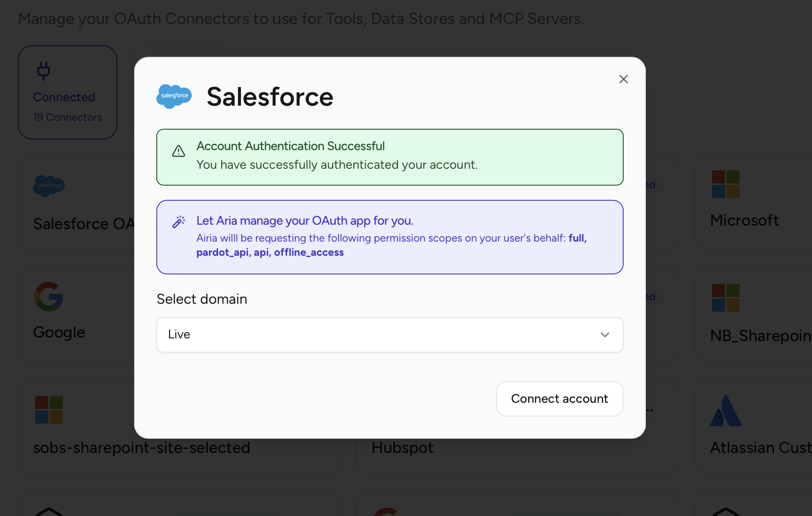Click the plug icon on the Connected card

point(44,70)
